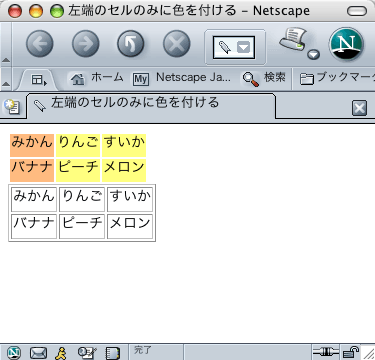Toggle online/offline connection plug icon
This screenshot has width=375, height=360.
(326, 352)
